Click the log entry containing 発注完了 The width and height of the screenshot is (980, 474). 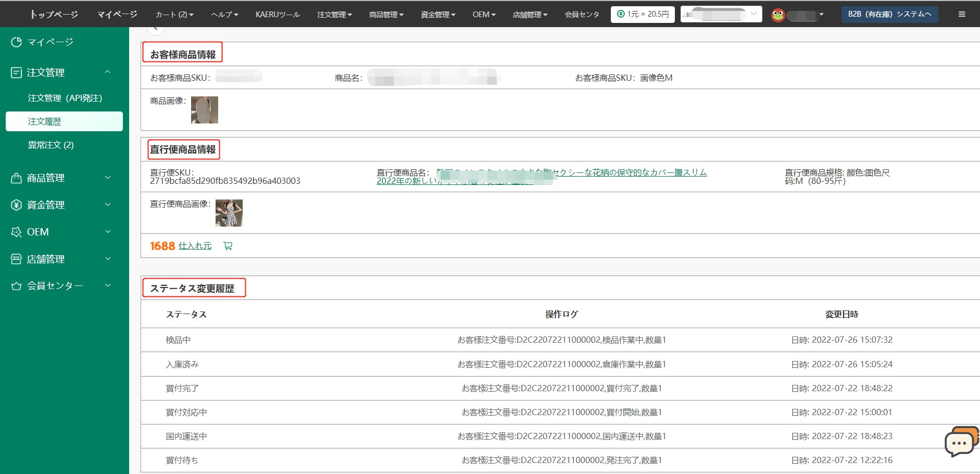[561, 460]
